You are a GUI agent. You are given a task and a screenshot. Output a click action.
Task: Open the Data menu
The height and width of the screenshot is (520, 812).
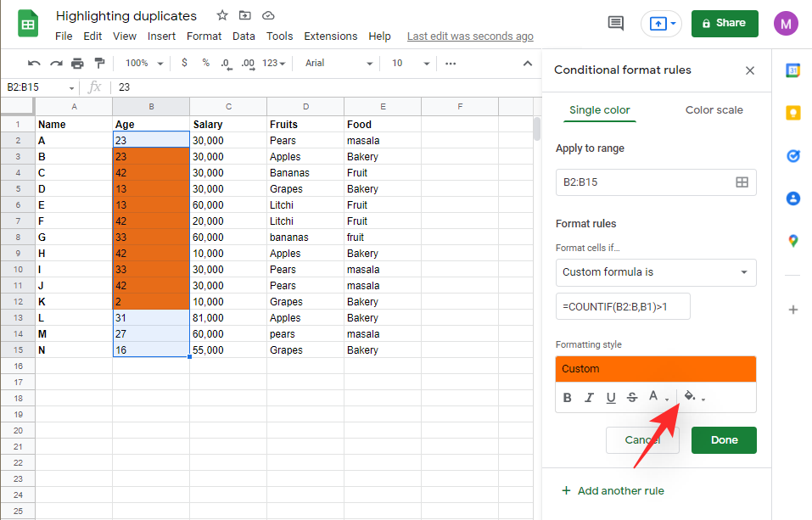244,36
